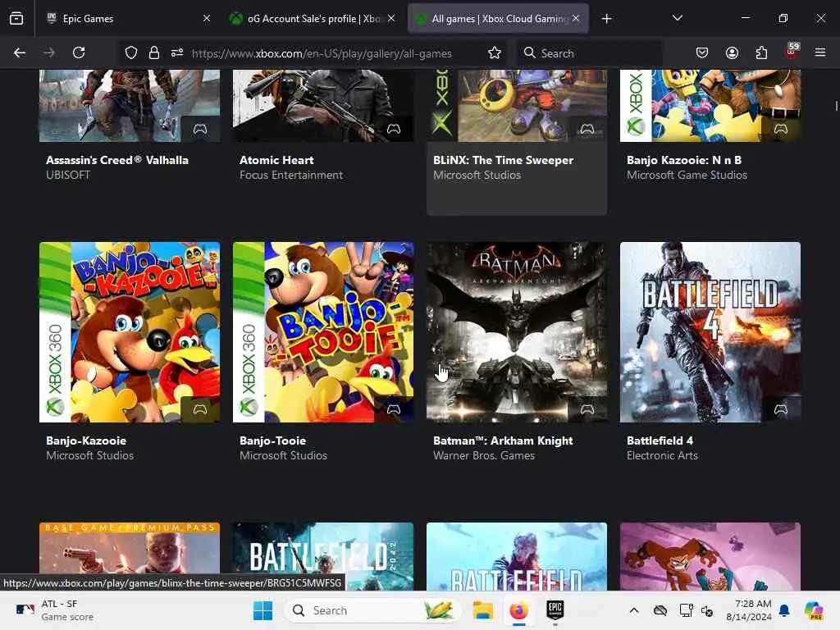Open the Firefox hamburger application menu

click(820, 52)
